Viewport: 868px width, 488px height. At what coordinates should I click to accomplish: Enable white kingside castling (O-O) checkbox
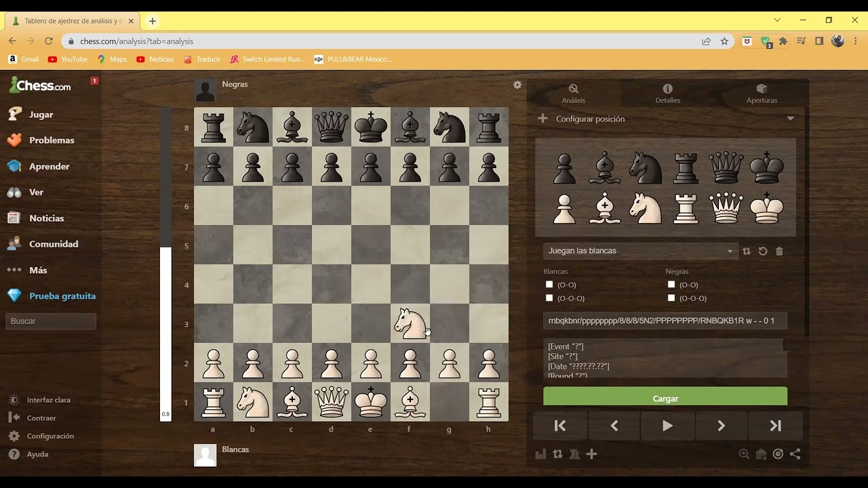[x=549, y=285]
